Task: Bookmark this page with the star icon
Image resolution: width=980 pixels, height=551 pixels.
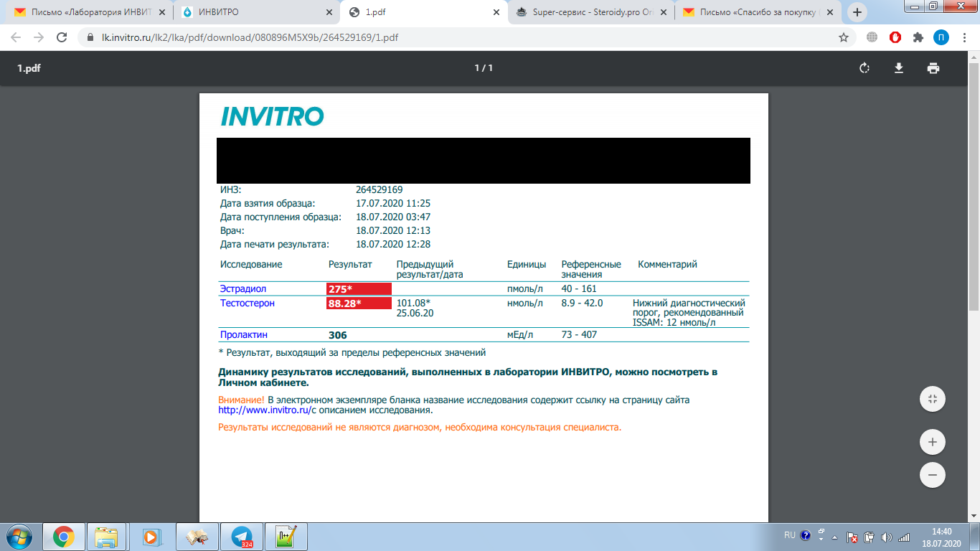Action: click(x=844, y=37)
